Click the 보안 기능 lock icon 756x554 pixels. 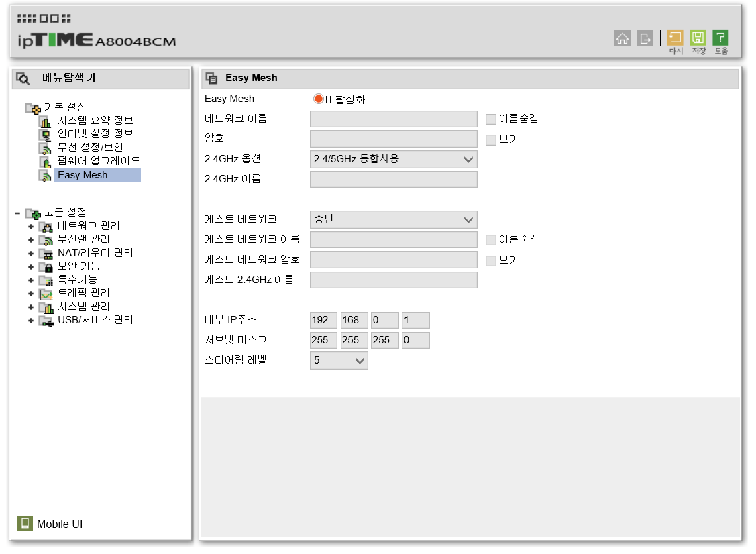coord(46,267)
